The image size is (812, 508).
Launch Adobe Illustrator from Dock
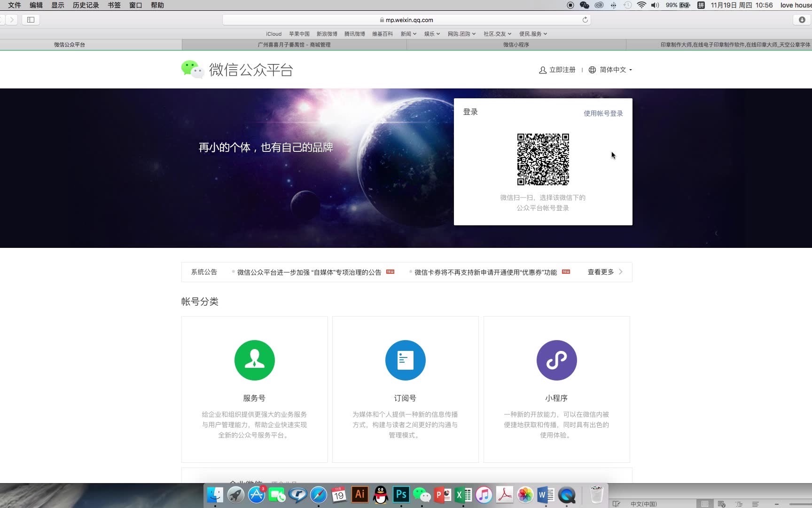click(x=360, y=494)
